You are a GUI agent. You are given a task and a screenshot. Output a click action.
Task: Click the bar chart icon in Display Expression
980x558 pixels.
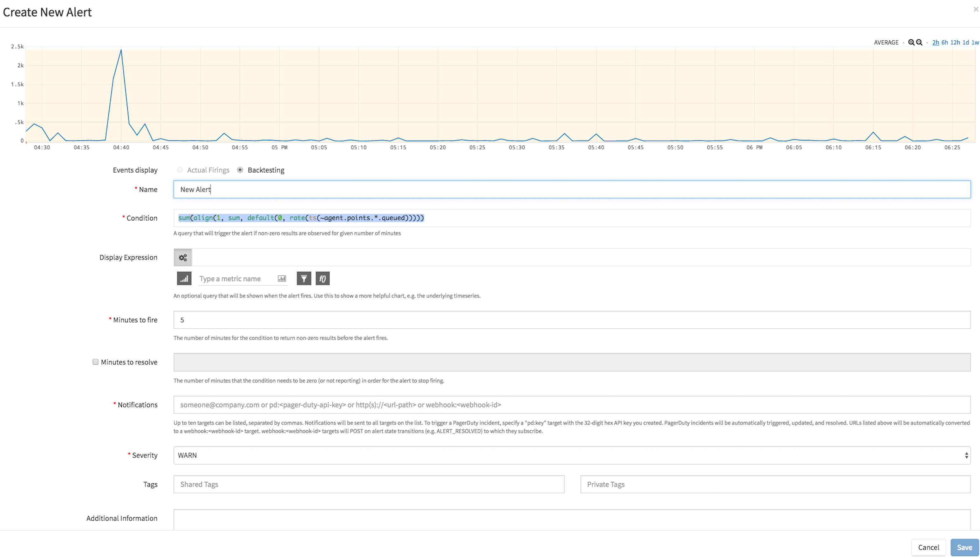pos(183,278)
